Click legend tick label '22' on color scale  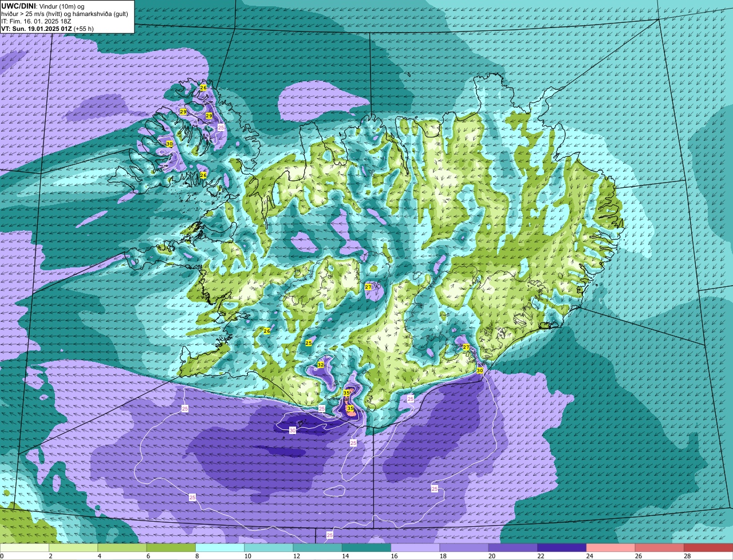[x=541, y=556]
